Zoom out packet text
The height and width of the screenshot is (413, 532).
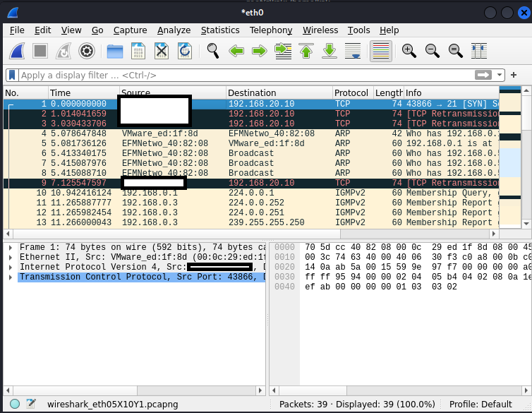click(433, 52)
